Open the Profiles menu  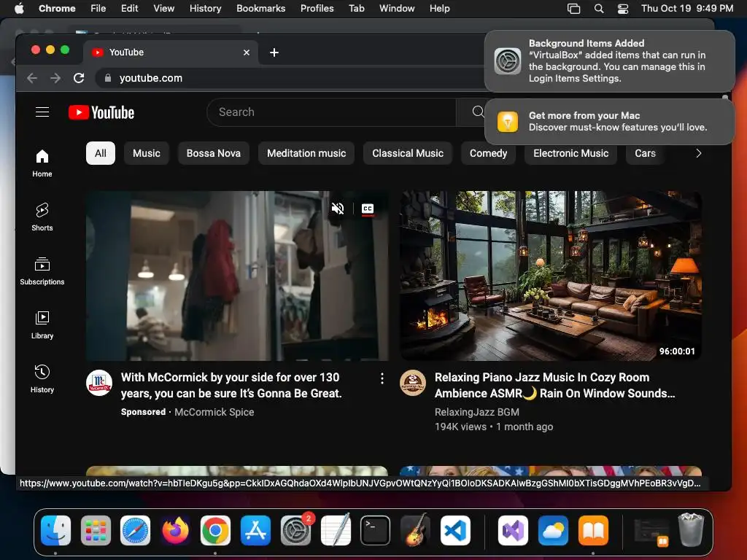point(317,8)
